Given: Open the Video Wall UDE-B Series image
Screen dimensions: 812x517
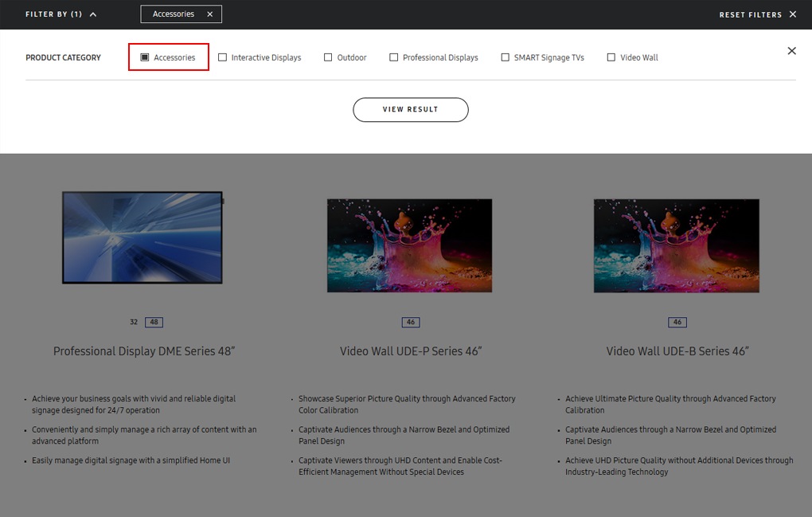Looking at the screenshot, I should 677,245.
